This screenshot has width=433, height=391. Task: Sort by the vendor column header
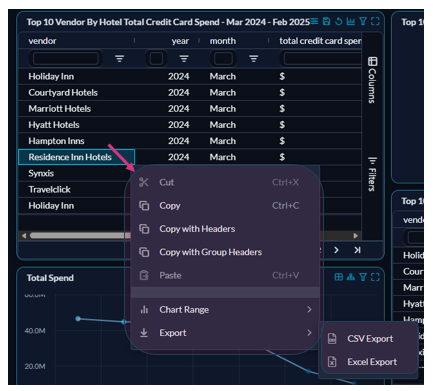tap(42, 41)
